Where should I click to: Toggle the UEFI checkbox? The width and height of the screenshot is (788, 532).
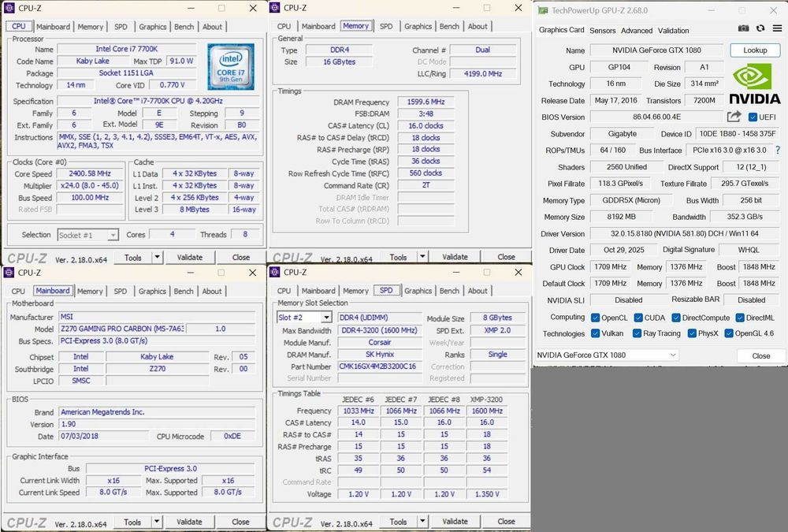753,117
